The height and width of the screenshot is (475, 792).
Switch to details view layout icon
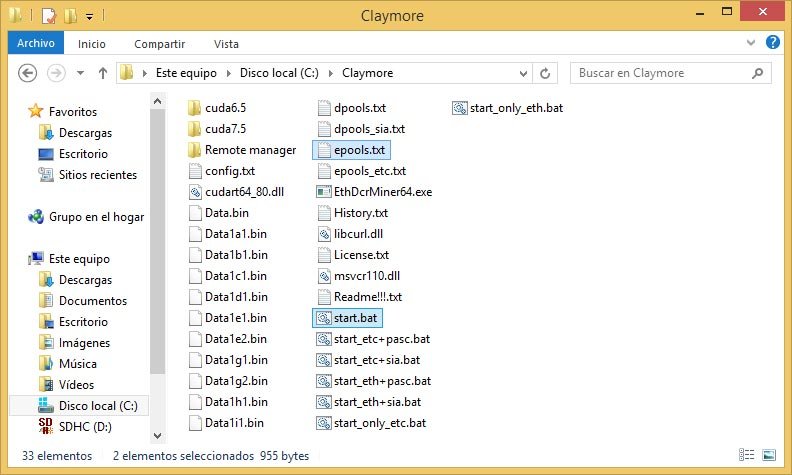(x=746, y=455)
